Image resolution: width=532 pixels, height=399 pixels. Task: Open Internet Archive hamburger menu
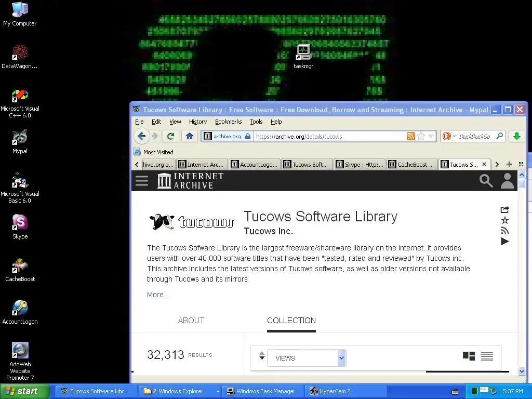[x=142, y=180]
